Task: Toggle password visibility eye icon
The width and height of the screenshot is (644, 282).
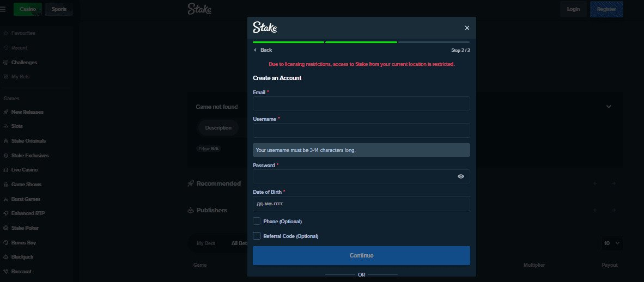Action: (461, 176)
